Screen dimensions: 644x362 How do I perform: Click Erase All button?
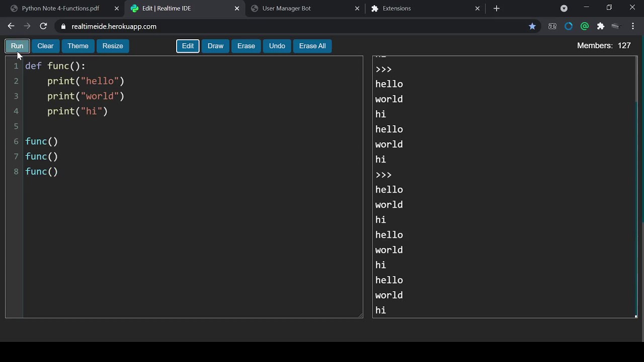click(x=312, y=46)
